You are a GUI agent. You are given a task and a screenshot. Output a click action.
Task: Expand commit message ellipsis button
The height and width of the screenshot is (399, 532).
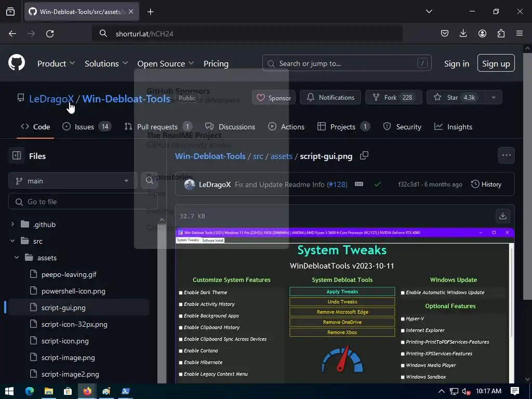pos(359,184)
